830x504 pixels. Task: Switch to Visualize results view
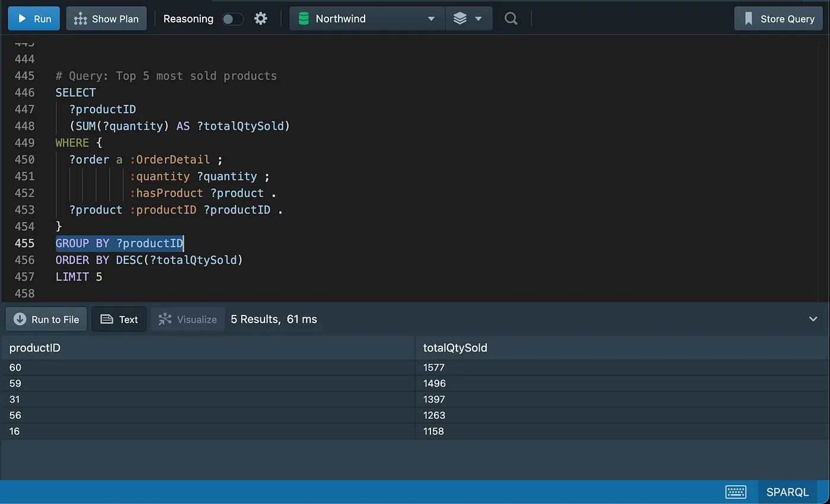coord(188,319)
